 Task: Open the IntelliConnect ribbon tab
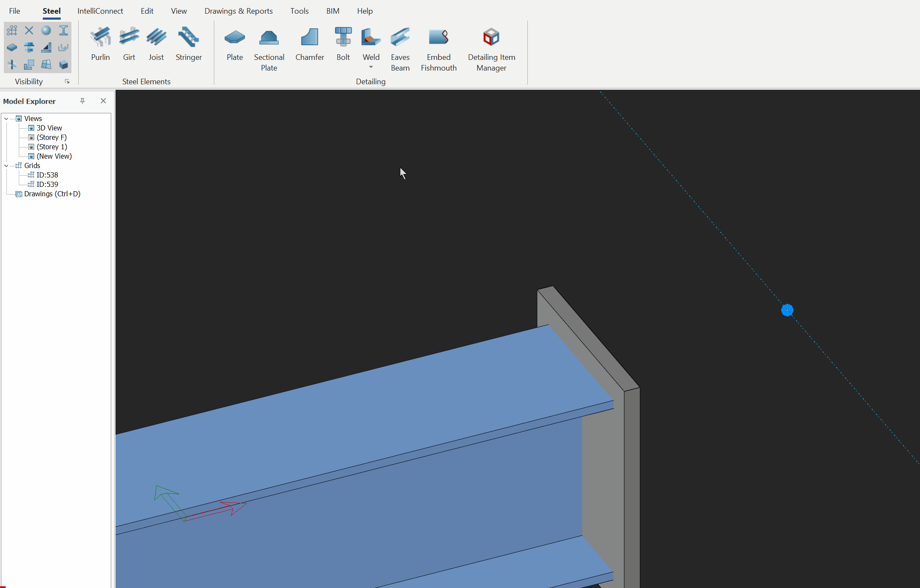pyautogui.click(x=100, y=11)
